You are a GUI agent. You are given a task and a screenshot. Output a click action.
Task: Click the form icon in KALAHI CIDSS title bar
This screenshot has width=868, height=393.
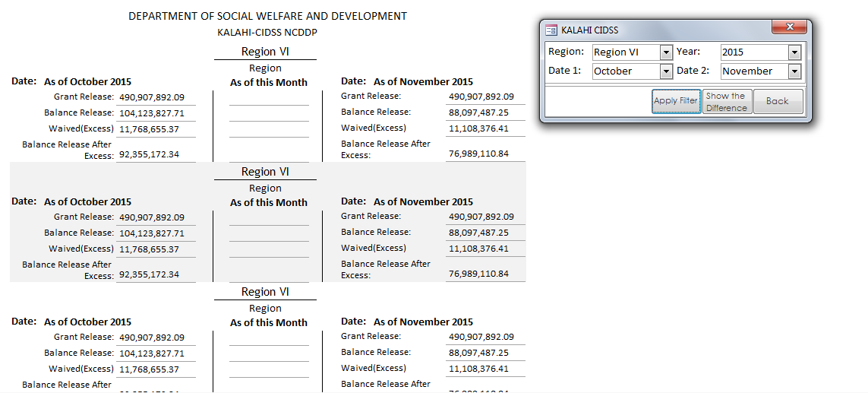[x=551, y=30]
